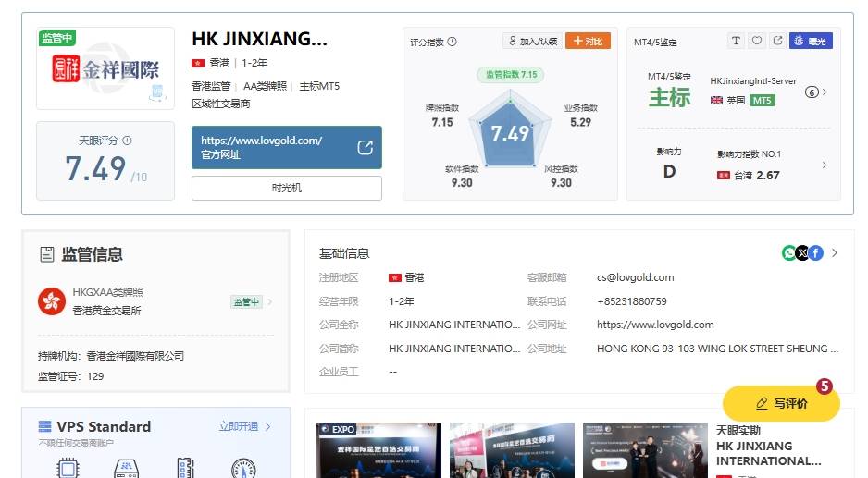
Task: Expand the 影响力指数 NO.1 row chevron
Action: 825,165
